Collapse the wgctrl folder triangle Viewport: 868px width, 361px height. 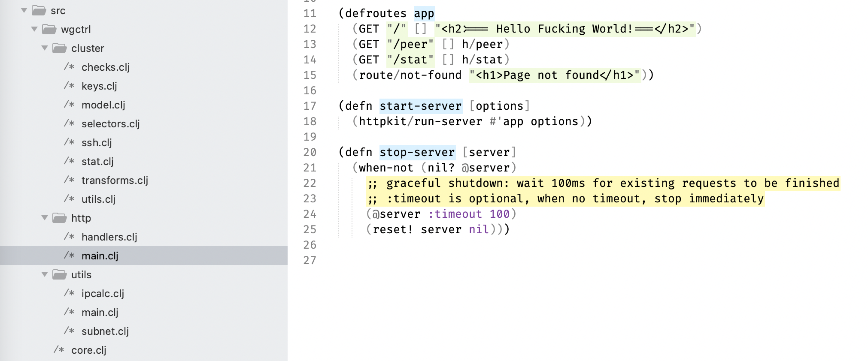point(34,29)
